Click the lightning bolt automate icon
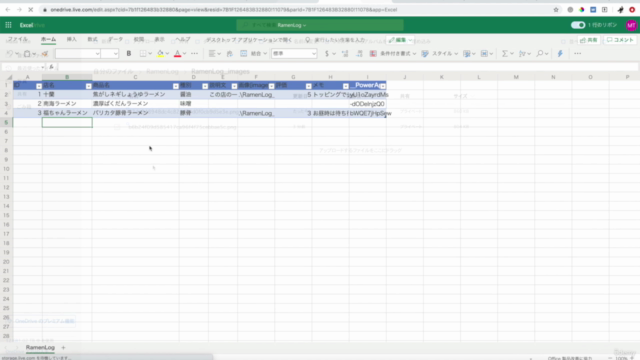Image resolution: width=640 pixels, height=360 pixels. pos(560,53)
